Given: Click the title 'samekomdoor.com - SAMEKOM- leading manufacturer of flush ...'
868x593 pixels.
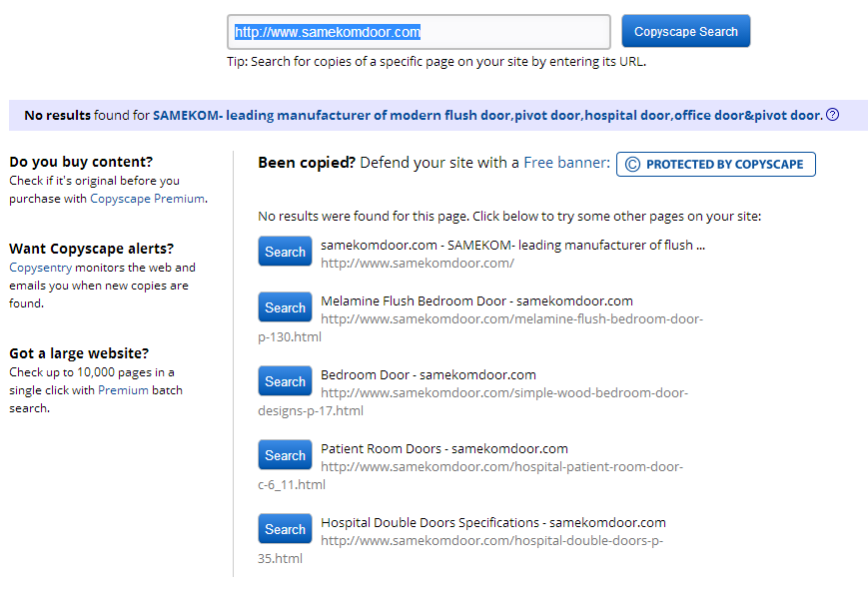Looking at the screenshot, I should coord(512,245).
